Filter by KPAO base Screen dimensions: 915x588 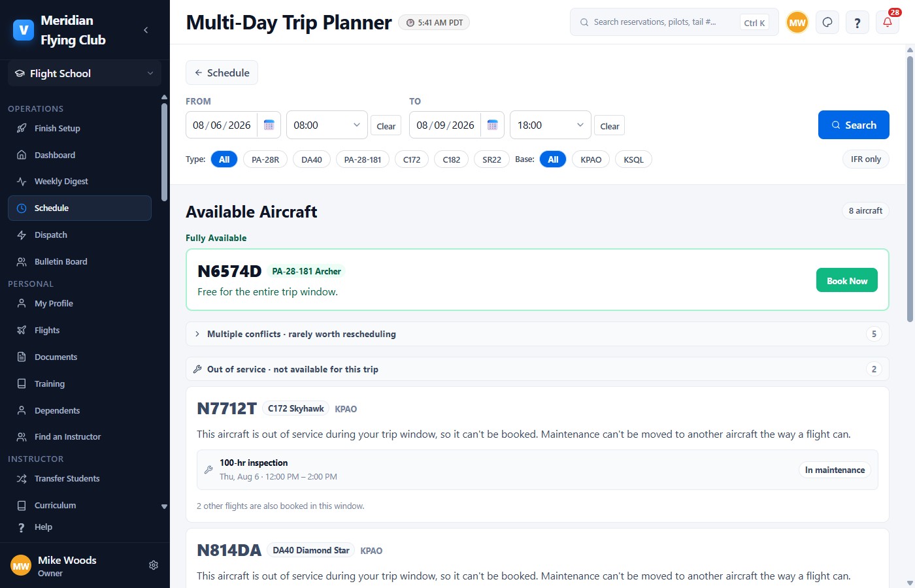[x=591, y=159]
